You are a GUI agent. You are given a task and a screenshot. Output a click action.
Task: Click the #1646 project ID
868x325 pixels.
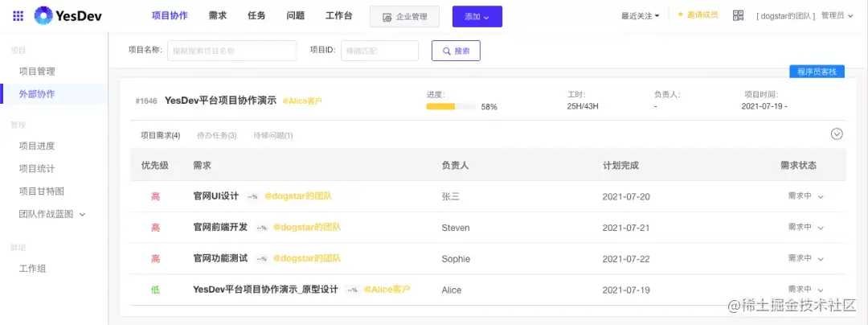point(146,101)
